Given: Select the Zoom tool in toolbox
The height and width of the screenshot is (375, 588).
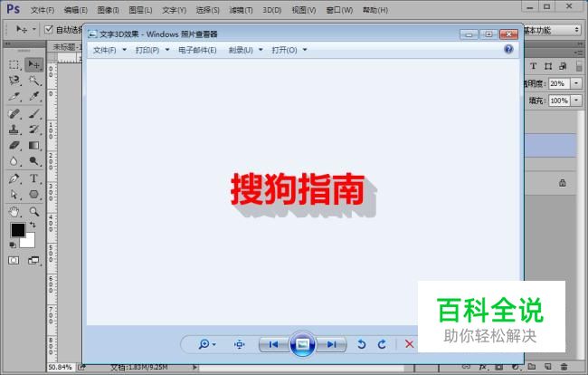Looking at the screenshot, I should tap(33, 212).
